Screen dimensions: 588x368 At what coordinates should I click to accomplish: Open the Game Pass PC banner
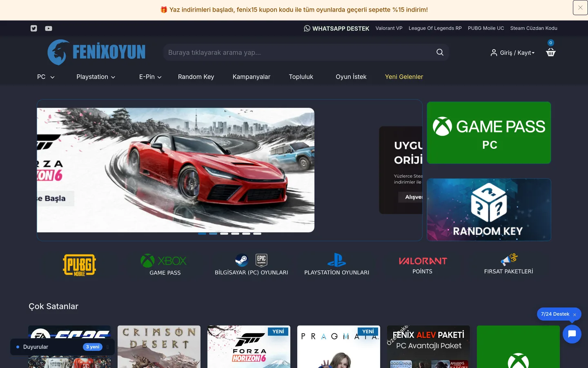(489, 133)
